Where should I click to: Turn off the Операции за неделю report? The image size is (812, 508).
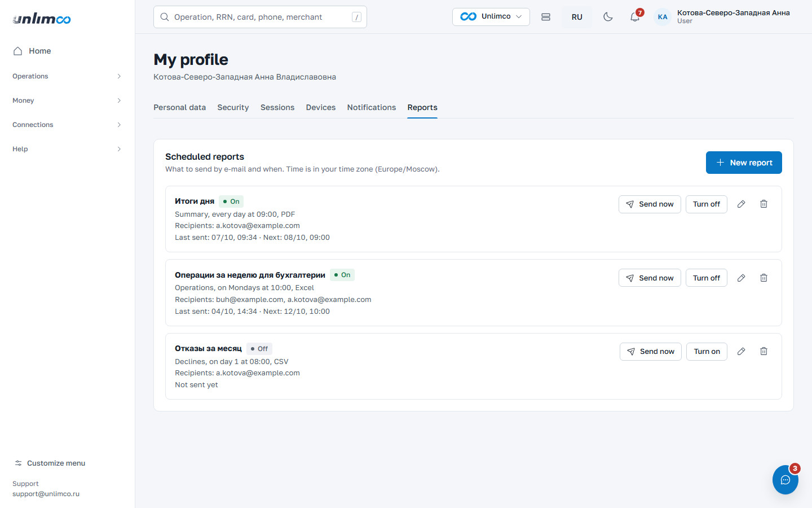pos(707,278)
